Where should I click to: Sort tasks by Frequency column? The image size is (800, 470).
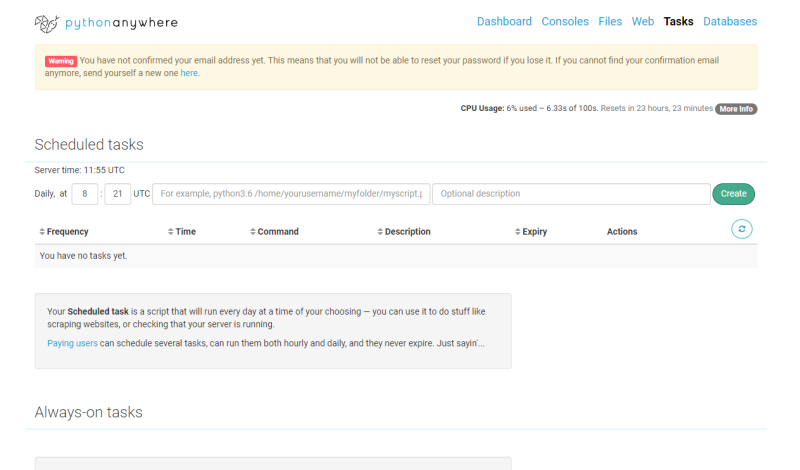click(67, 232)
